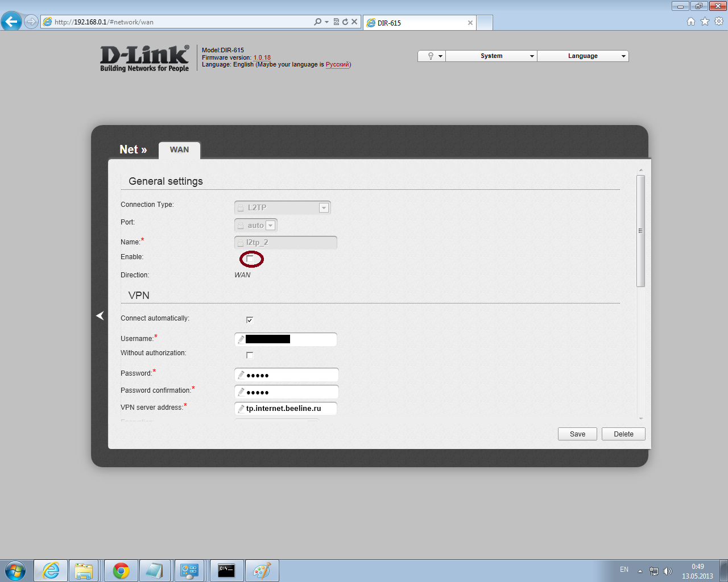Switch to the Command Prompt taskbar icon

point(226,571)
